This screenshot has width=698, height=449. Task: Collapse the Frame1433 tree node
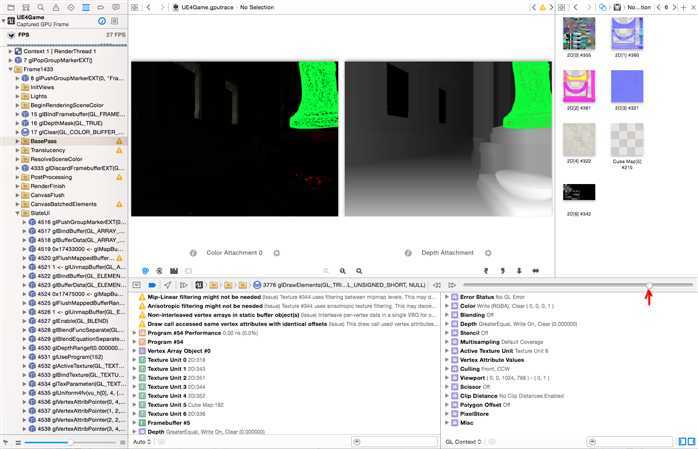(10, 69)
